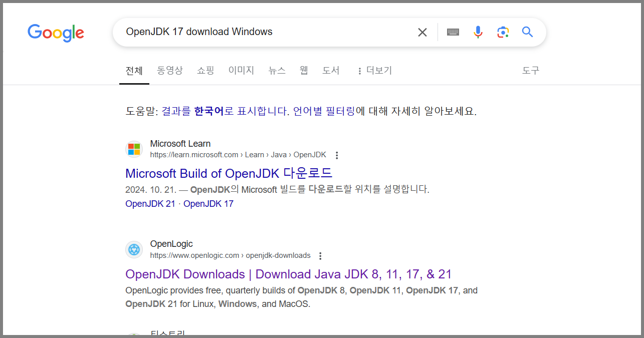Image resolution: width=644 pixels, height=338 pixels.
Task: Click the Google logo
Action: coord(56,33)
